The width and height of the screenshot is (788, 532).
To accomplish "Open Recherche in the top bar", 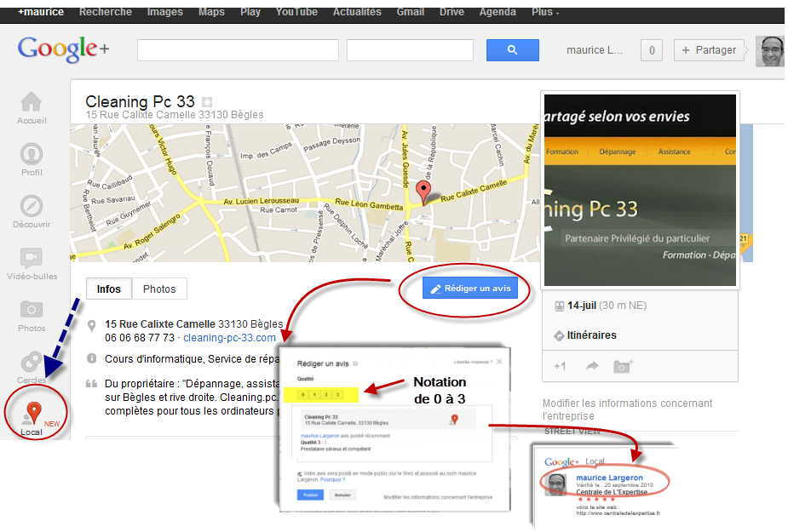I will (106, 12).
